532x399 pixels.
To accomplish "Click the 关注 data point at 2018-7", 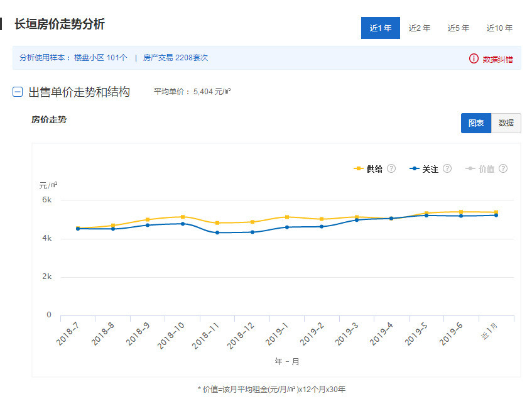I will click(78, 229).
